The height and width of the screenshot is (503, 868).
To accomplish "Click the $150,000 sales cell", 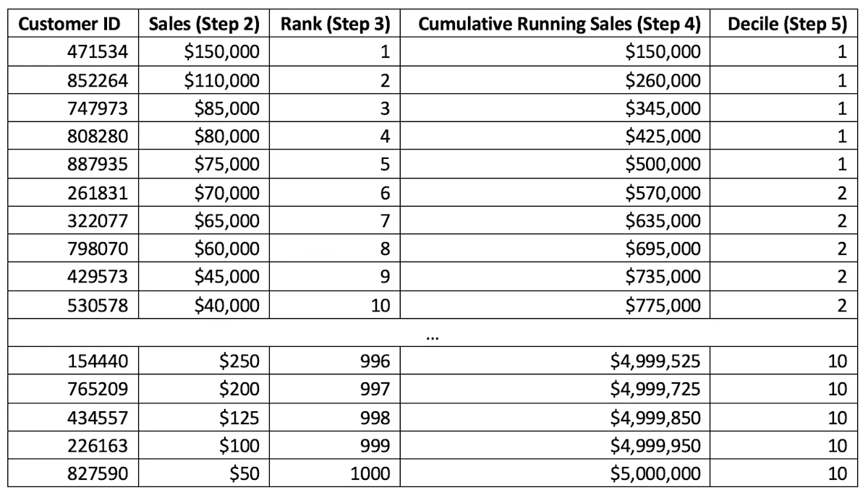I will [204, 51].
